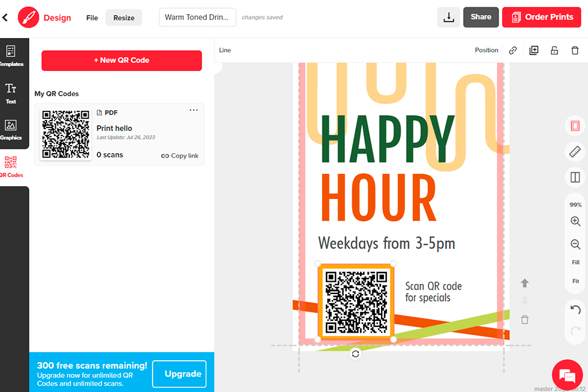Move element layer down with the arrow
This screenshot has height=392, width=588.
pos(525,301)
